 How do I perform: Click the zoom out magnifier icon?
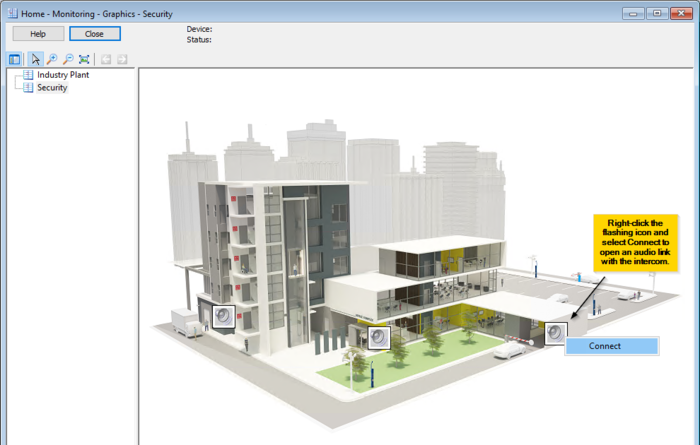[x=68, y=59]
